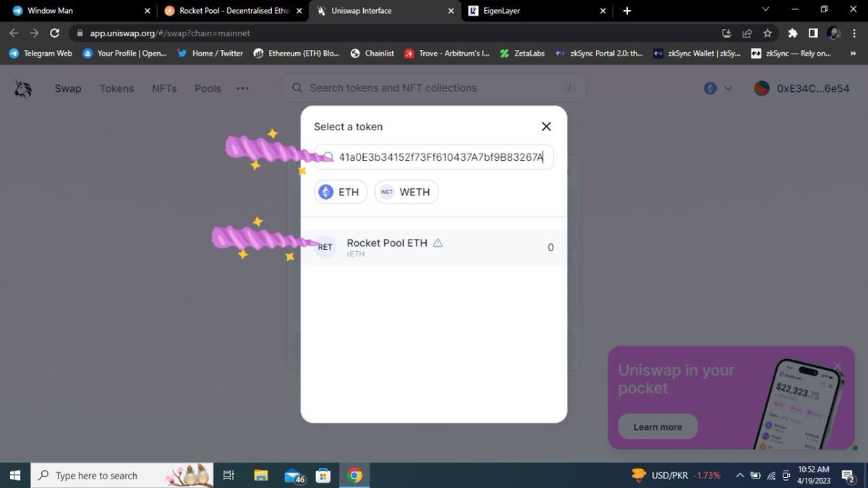868x488 pixels.
Task: Open the Your Profile OpenSea bookmark
Action: (x=125, y=53)
